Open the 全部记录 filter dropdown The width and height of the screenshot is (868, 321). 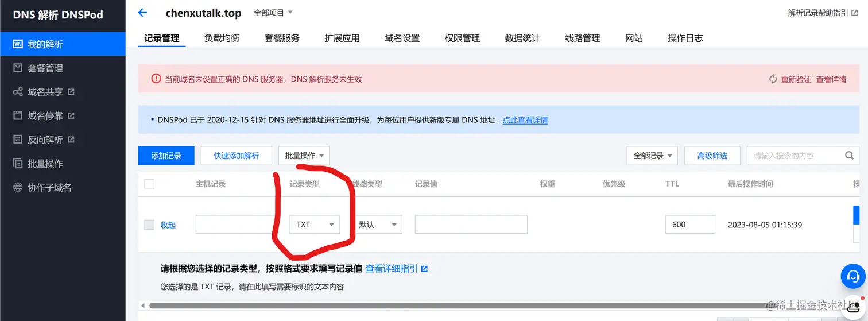[x=652, y=156]
